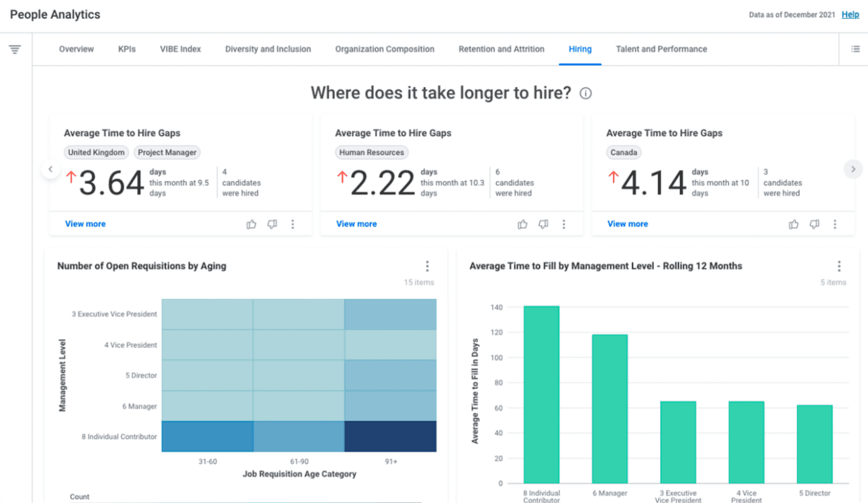868x503 pixels.
Task: Show previous insight cards with left arrow
Action: (50, 169)
